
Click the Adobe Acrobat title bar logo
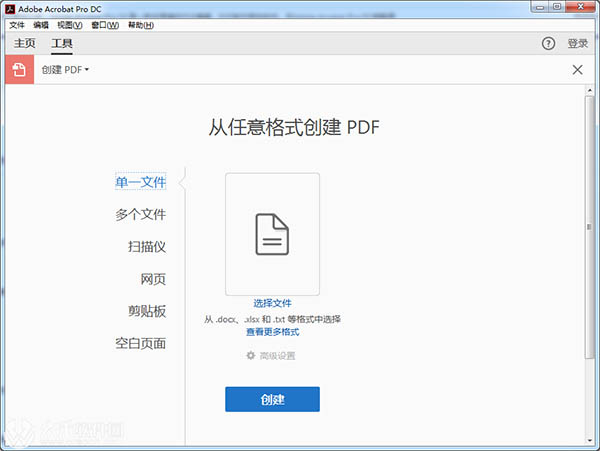(x=10, y=9)
